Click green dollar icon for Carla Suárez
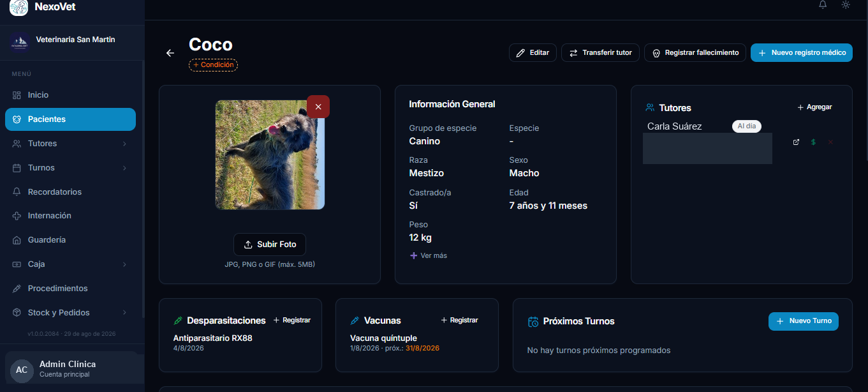This screenshot has height=392, width=868. [x=813, y=142]
